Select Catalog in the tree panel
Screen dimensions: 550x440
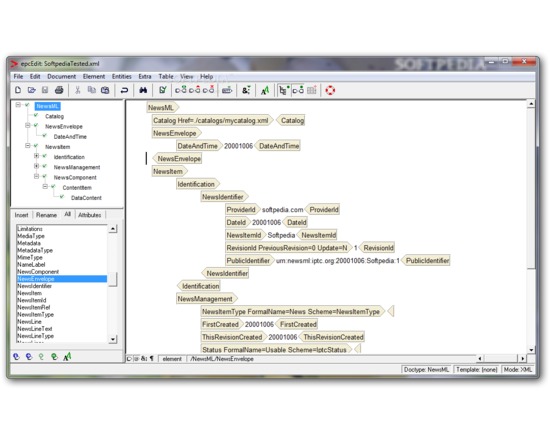(54, 116)
